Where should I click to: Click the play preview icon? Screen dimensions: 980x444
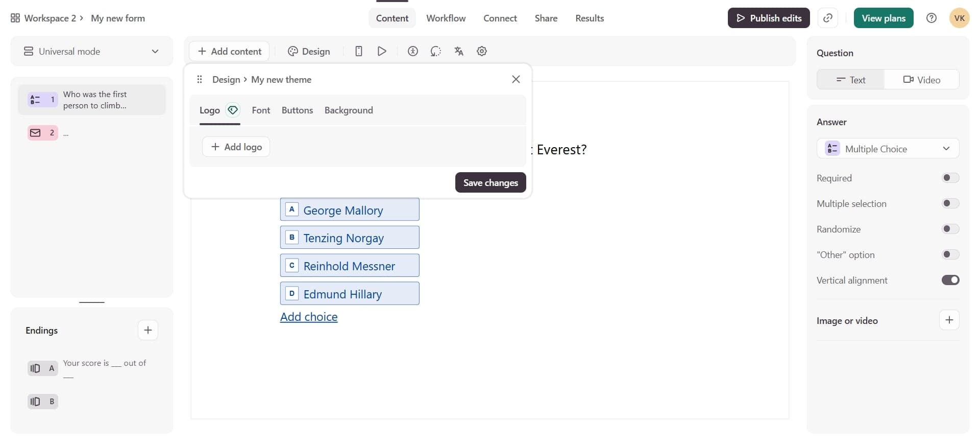click(x=382, y=51)
